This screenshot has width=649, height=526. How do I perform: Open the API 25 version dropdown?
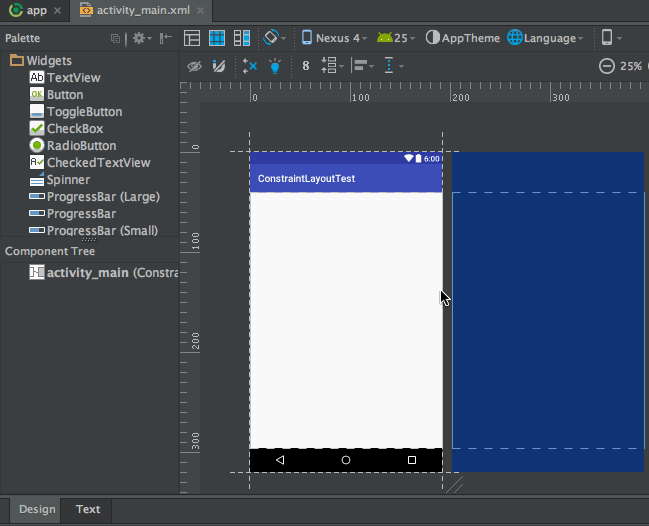(396, 38)
